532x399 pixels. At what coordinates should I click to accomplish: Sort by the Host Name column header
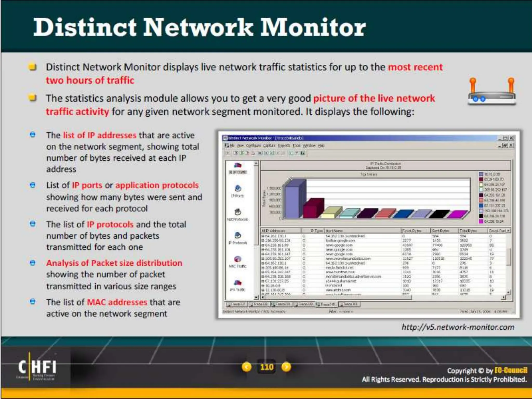(x=363, y=231)
